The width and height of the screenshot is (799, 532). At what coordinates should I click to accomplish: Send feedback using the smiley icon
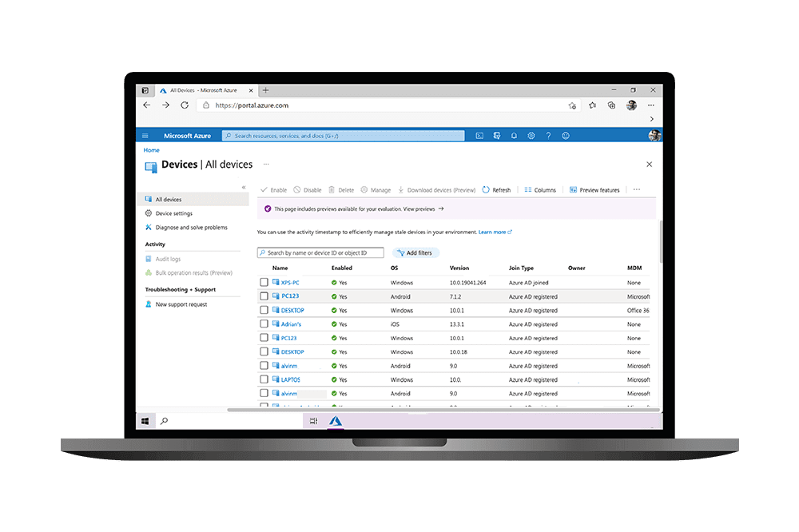click(566, 136)
